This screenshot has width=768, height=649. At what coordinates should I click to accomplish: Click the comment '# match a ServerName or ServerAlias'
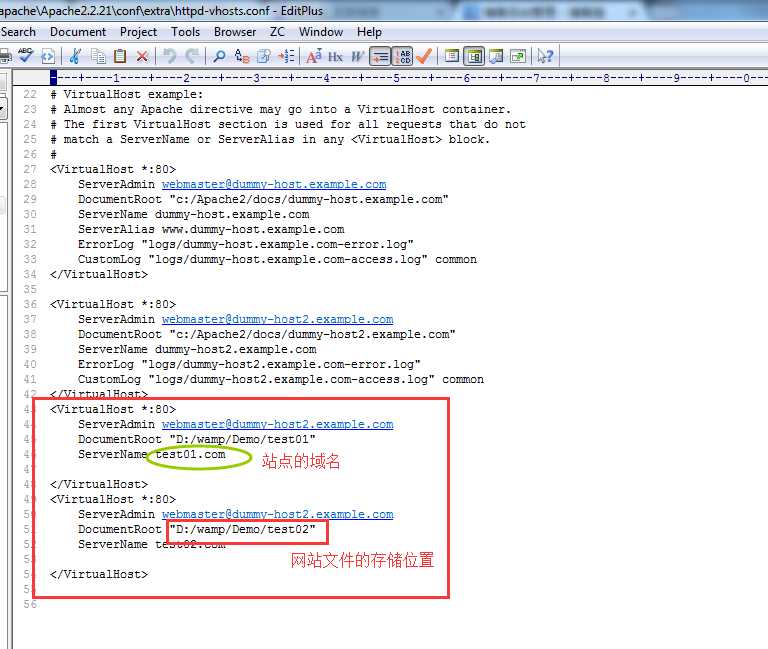[x=270, y=140]
